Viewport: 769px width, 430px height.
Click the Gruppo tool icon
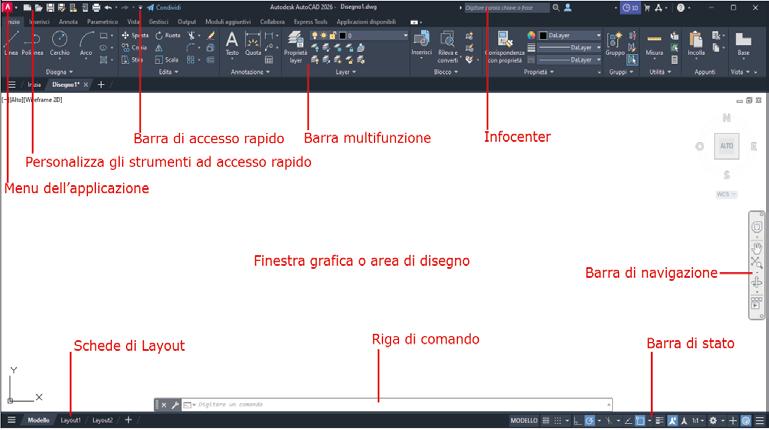click(615, 43)
